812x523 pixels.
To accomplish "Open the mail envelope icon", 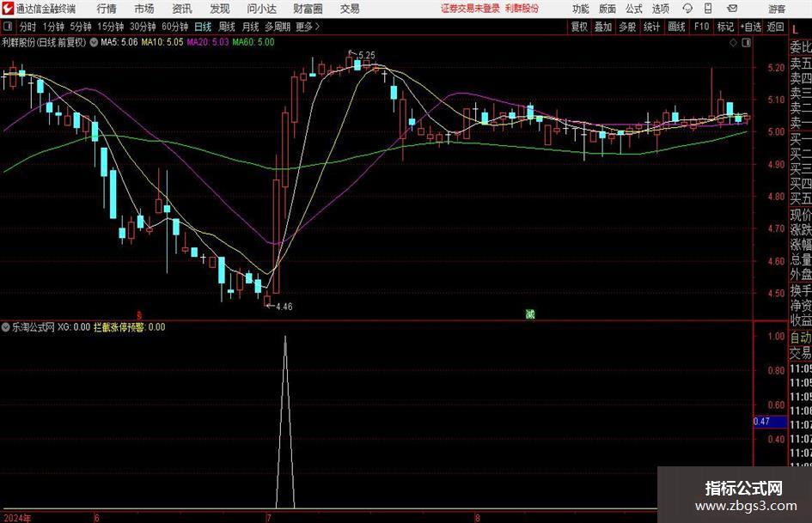I will click(732, 9).
